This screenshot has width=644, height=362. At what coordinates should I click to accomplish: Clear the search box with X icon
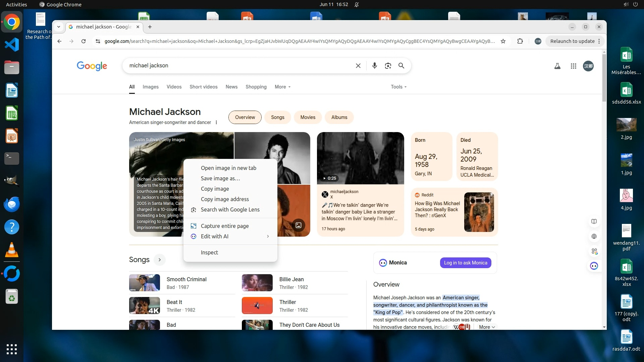[x=358, y=66]
